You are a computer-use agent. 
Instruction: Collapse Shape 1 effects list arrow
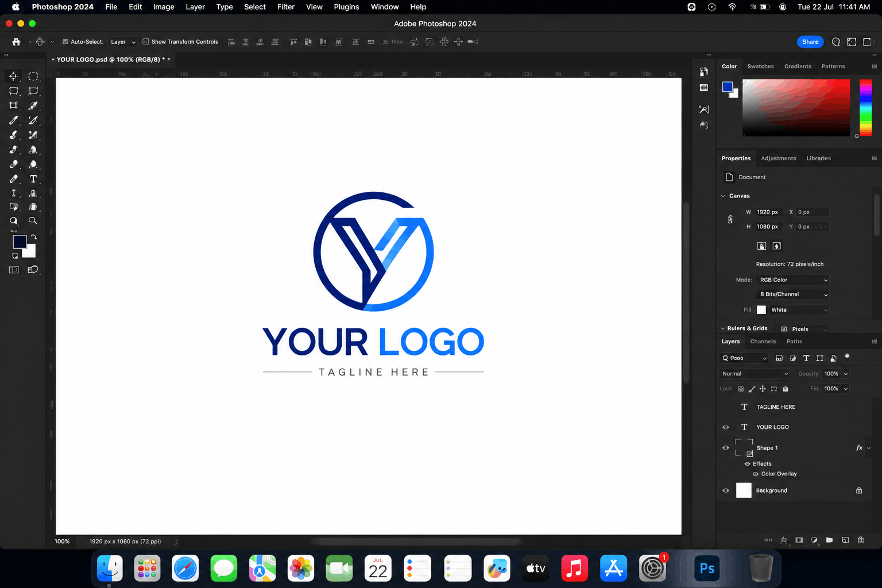coord(869,448)
